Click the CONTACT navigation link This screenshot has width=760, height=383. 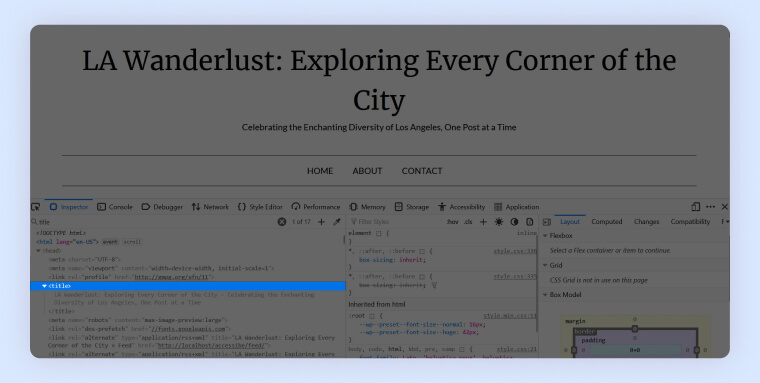(422, 171)
